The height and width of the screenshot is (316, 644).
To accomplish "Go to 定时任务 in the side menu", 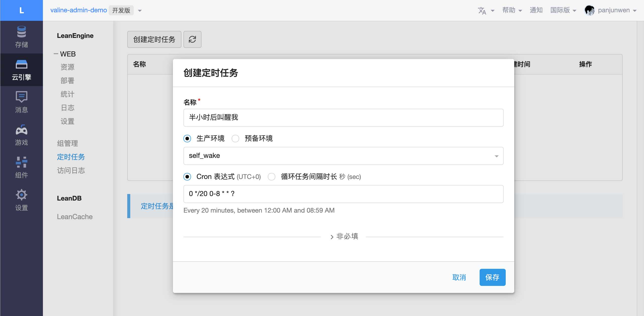I will pos(71,157).
